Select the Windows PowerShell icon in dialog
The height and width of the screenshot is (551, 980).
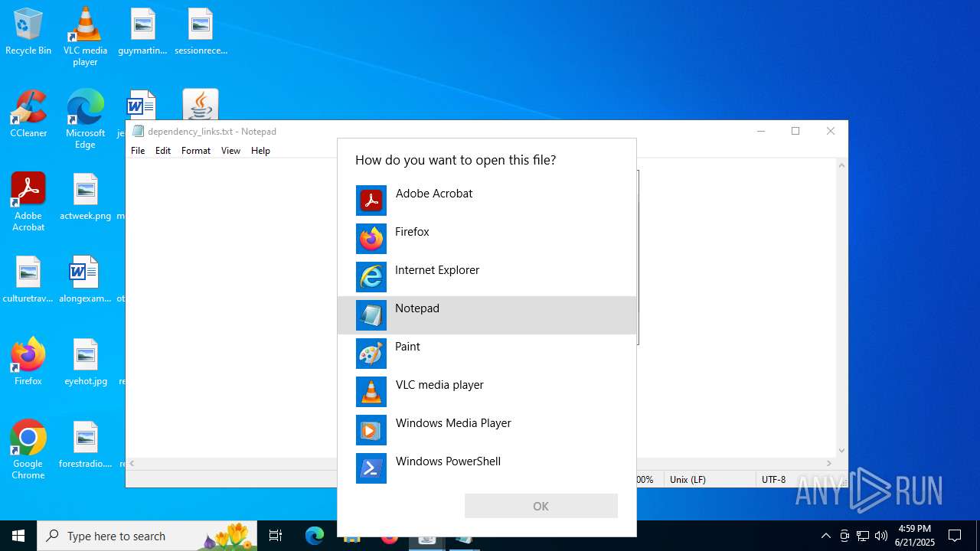coord(371,468)
